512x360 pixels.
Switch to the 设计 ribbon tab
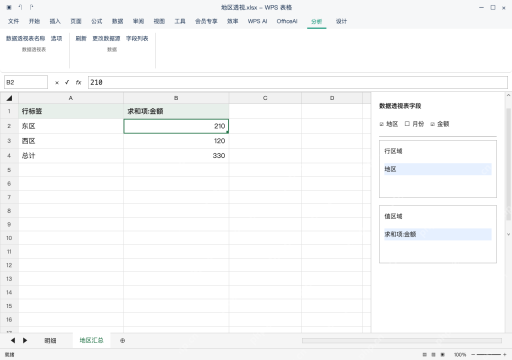(x=341, y=21)
